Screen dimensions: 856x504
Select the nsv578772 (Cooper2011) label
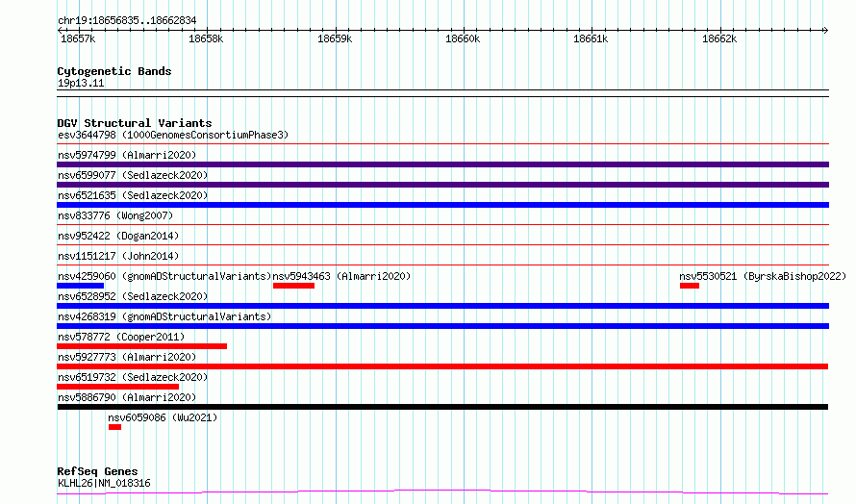coord(121,337)
